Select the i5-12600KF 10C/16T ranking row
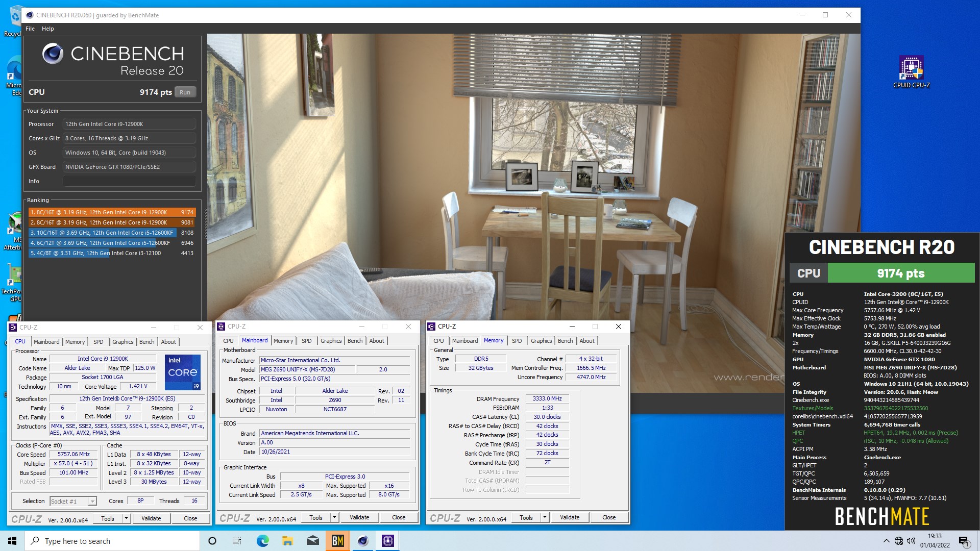The height and width of the screenshot is (551, 980). (x=112, y=233)
